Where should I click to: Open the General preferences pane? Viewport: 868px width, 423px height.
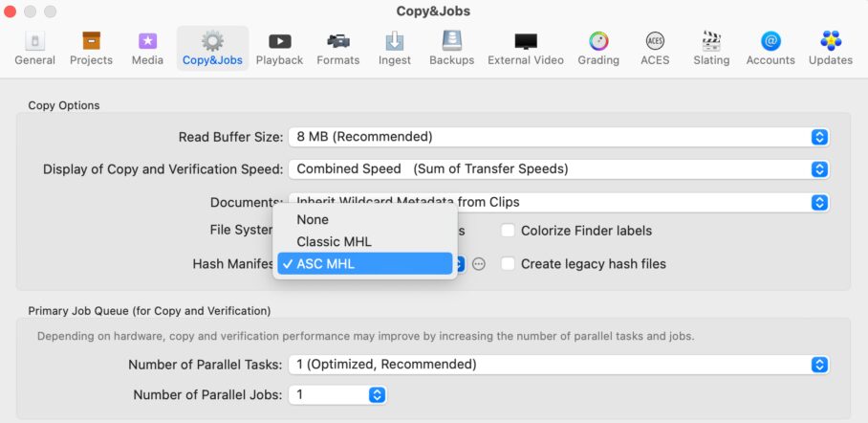click(x=34, y=49)
